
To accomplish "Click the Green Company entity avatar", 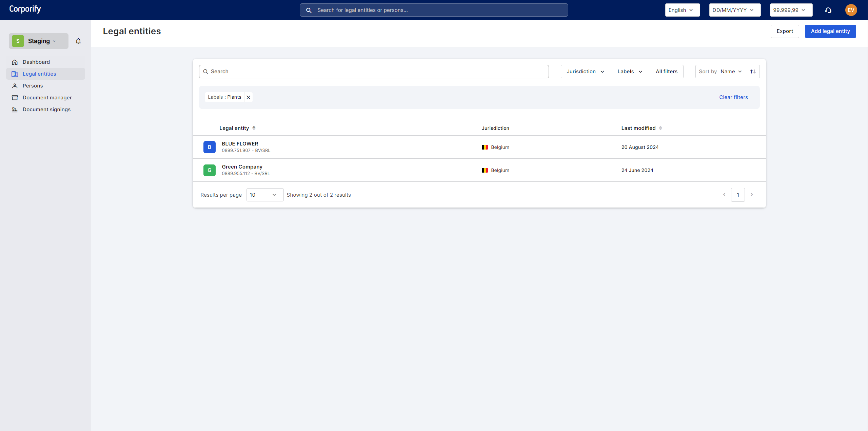I will point(209,170).
